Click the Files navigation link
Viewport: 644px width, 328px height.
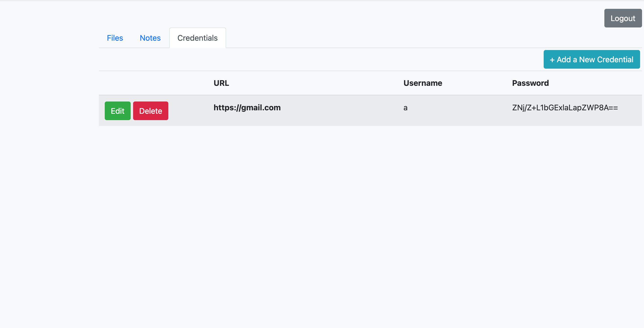click(x=115, y=38)
